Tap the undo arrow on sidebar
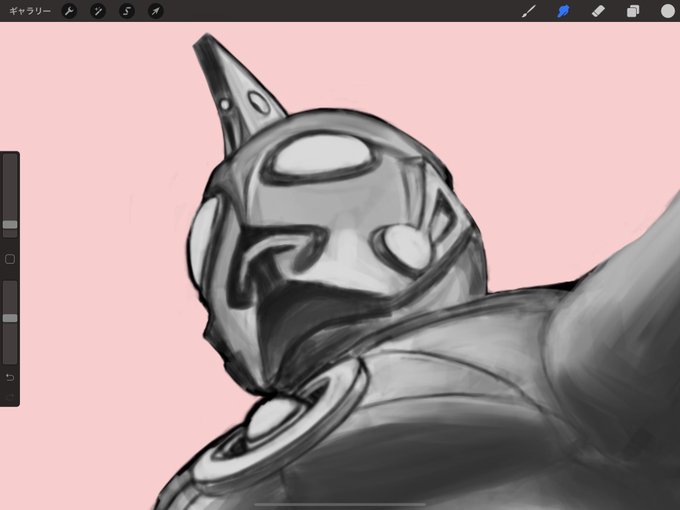The height and width of the screenshot is (510, 680). [10, 377]
